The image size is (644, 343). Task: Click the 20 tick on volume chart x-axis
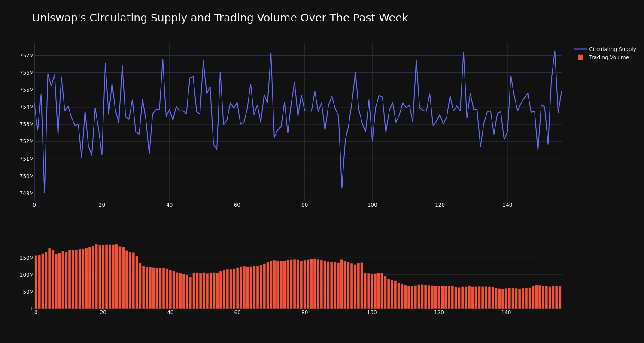[103, 313]
